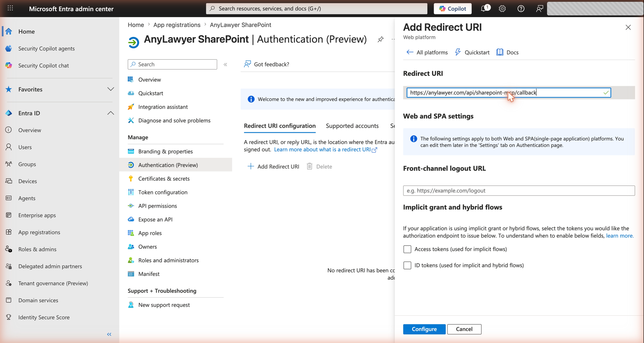Open Groups in the sidebar
Image resolution: width=644 pixels, height=343 pixels.
[27, 164]
